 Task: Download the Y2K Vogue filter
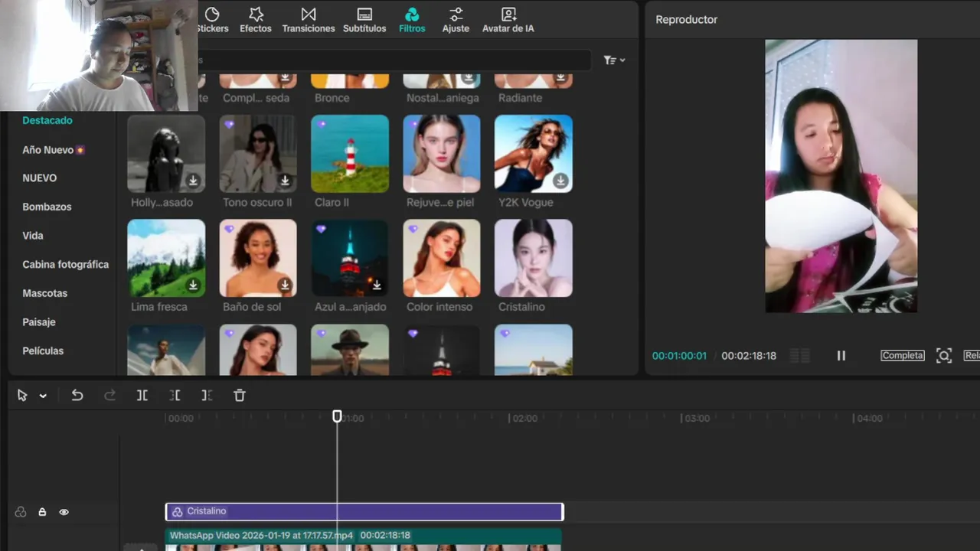(561, 181)
